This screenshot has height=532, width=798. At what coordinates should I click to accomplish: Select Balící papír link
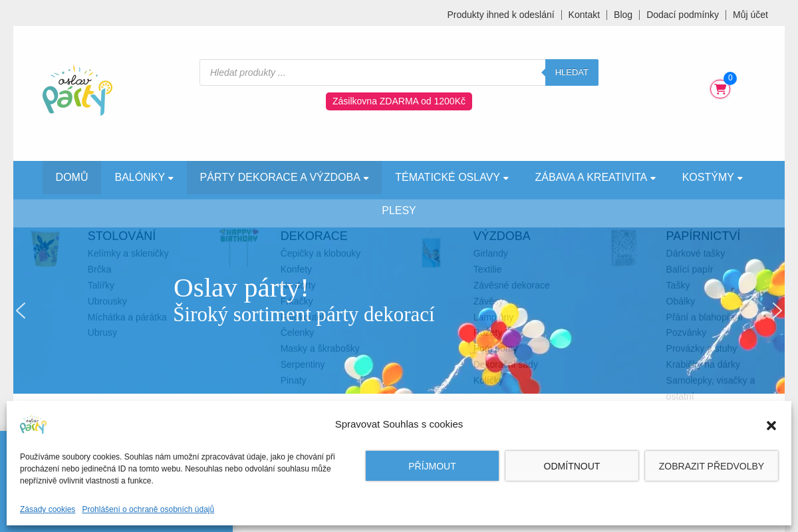pos(690,269)
